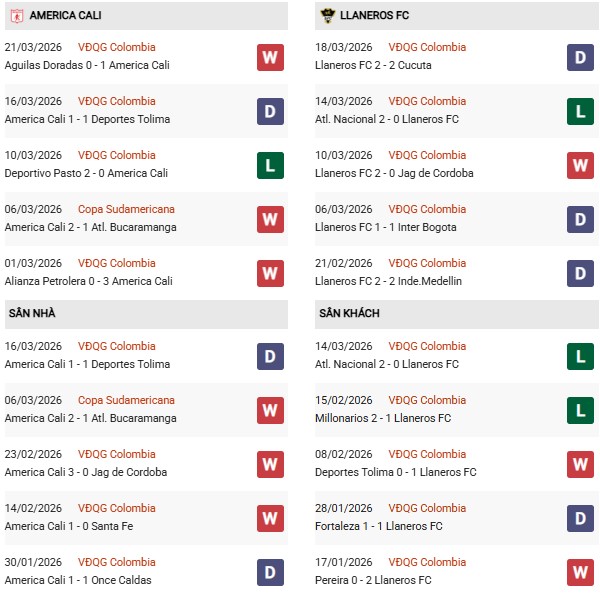This screenshot has width=600, height=593.
Task: Click the W badge for Llaneros vs Jag de Cordoba
Action: coord(581,165)
